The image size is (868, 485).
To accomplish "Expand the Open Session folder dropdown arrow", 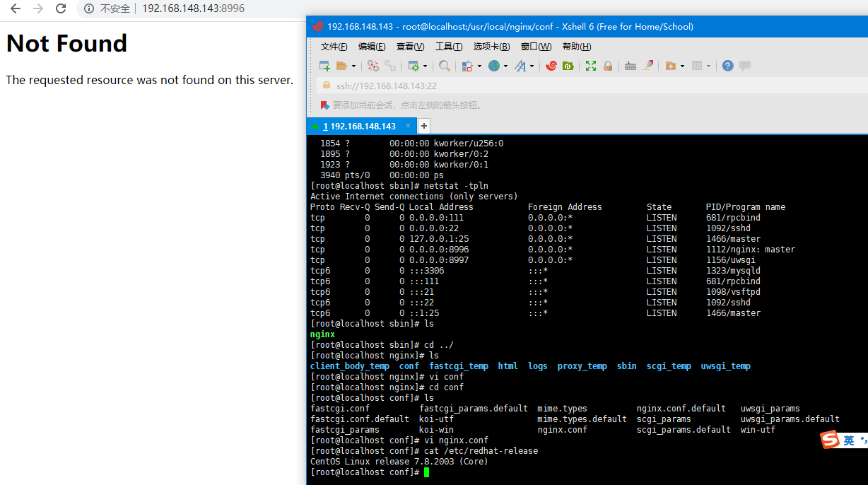I will tap(353, 66).
